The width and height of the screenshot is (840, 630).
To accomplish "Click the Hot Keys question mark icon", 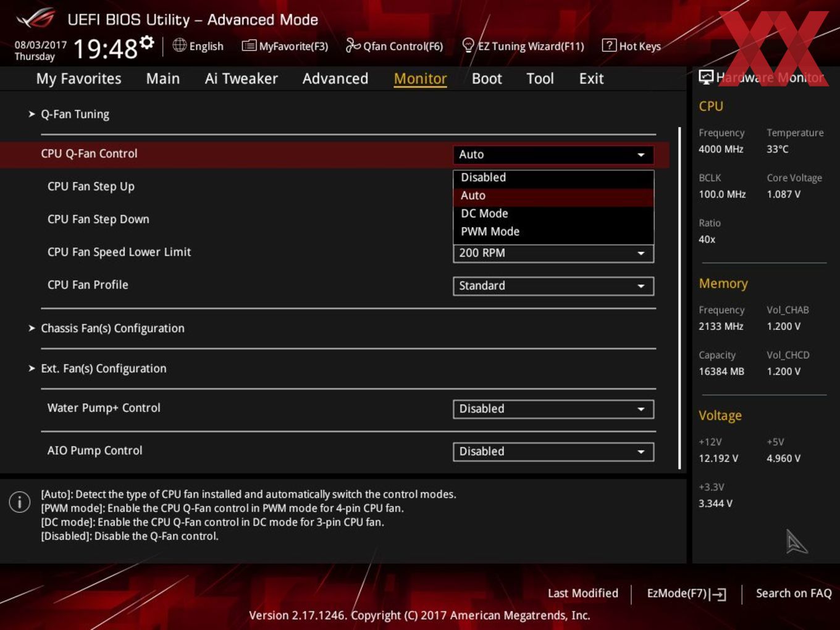I will [x=609, y=45].
